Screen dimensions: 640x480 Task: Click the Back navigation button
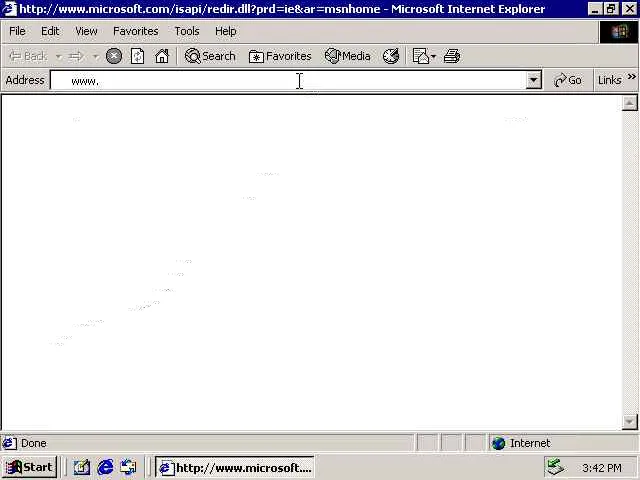point(28,56)
